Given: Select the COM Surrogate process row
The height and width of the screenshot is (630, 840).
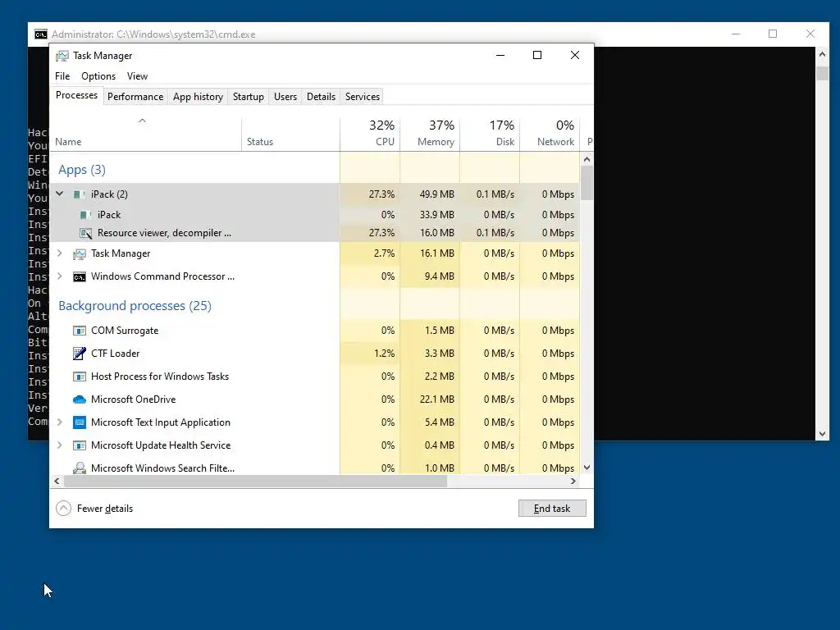Looking at the screenshot, I should (314, 331).
